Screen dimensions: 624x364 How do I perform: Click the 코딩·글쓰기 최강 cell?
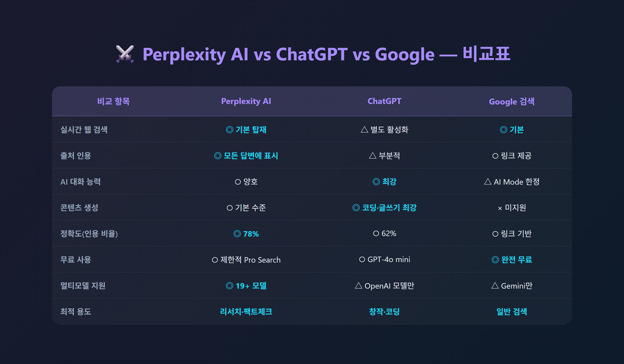click(385, 207)
